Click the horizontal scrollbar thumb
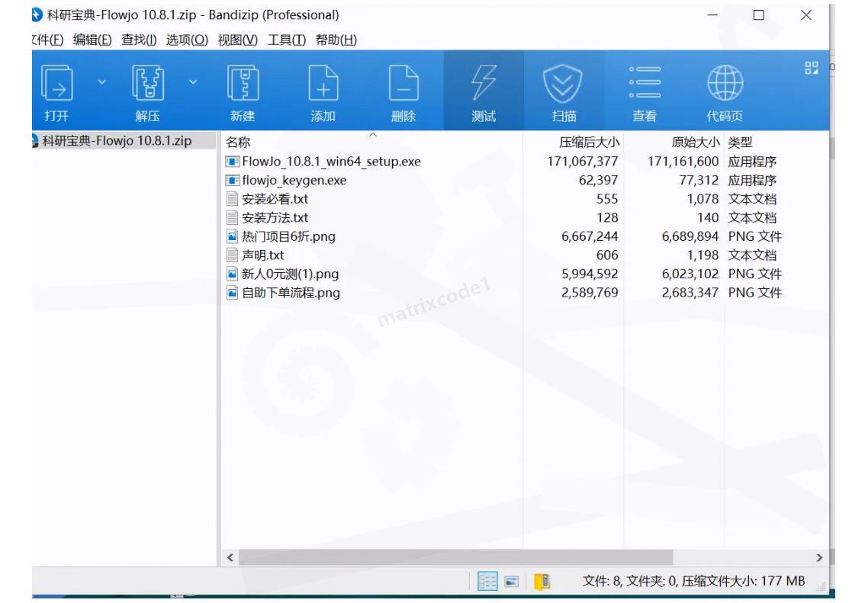Screen dimensions: 868x603 coord(455,557)
